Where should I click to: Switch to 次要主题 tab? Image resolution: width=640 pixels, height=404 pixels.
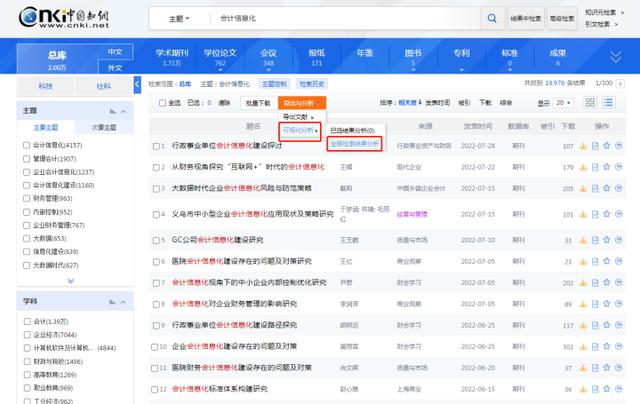pyautogui.click(x=104, y=127)
